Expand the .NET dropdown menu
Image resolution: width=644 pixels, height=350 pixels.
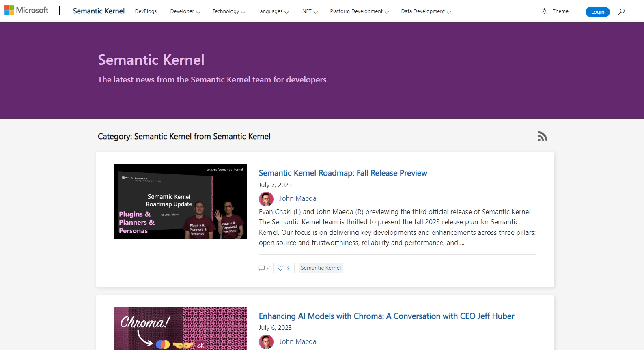click(x=309, y=11)
